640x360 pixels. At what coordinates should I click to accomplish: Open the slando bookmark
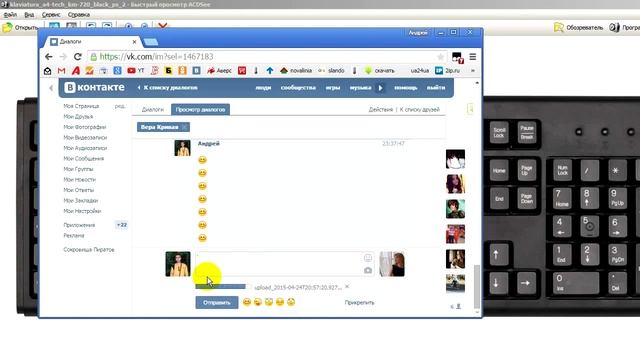click(331, 71)
